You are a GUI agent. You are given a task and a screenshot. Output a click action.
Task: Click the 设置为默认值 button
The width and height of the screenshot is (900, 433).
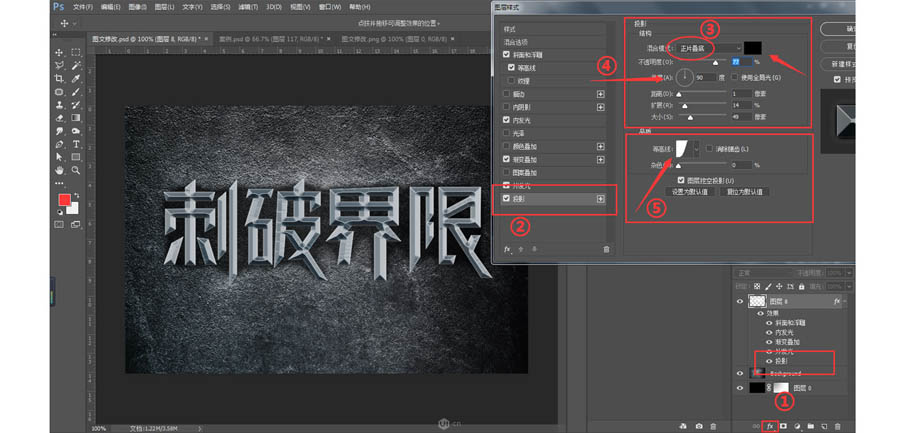(689, 192)
